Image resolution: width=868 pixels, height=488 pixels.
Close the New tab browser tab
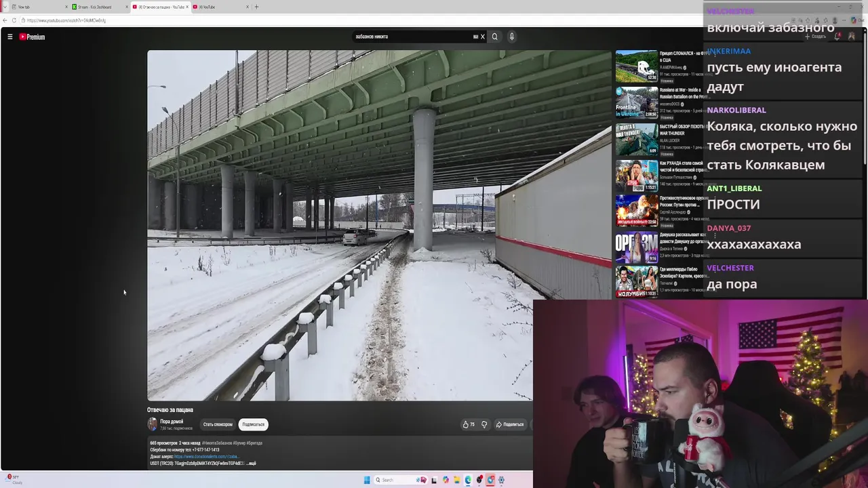[x=66, y=7]
